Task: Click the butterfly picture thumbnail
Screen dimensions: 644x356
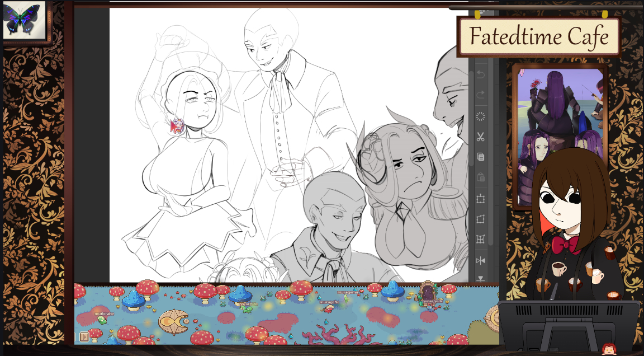Action: tap(22, 20)
